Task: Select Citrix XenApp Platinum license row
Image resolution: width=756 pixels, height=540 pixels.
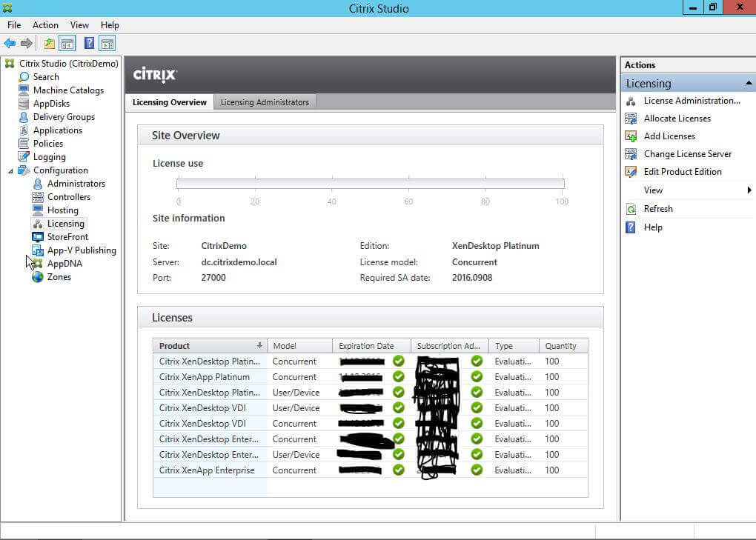Action: (x=371, y=377)
